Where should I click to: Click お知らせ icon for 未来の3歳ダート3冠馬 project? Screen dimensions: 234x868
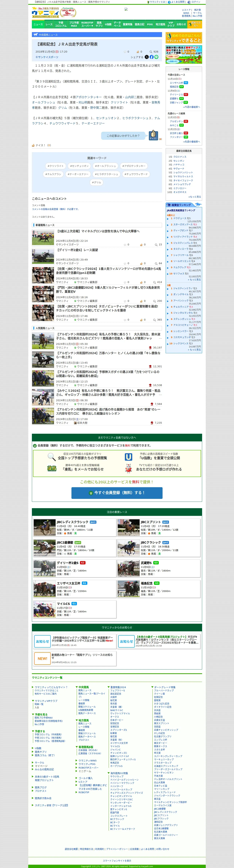126,642
